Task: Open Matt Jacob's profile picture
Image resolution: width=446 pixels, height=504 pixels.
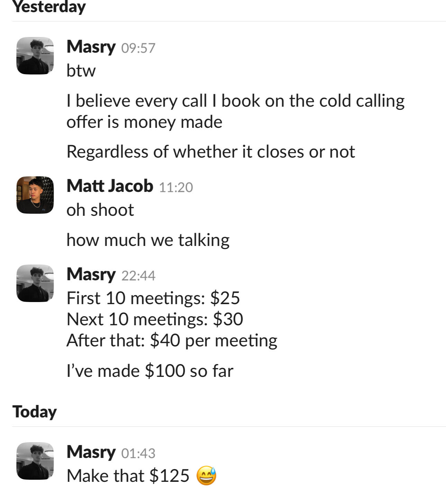Action: click(35, 195)
